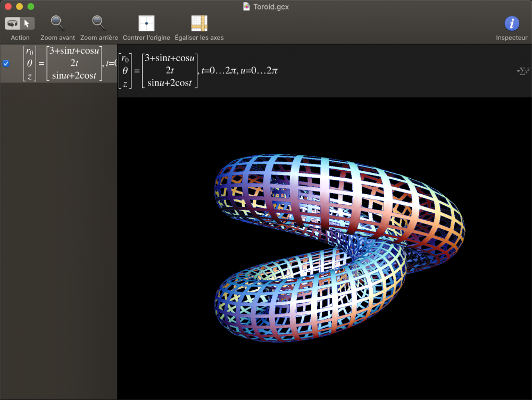Click inside the equation editor field
This screenshot has height=400, width=532.
coord(372,71)
